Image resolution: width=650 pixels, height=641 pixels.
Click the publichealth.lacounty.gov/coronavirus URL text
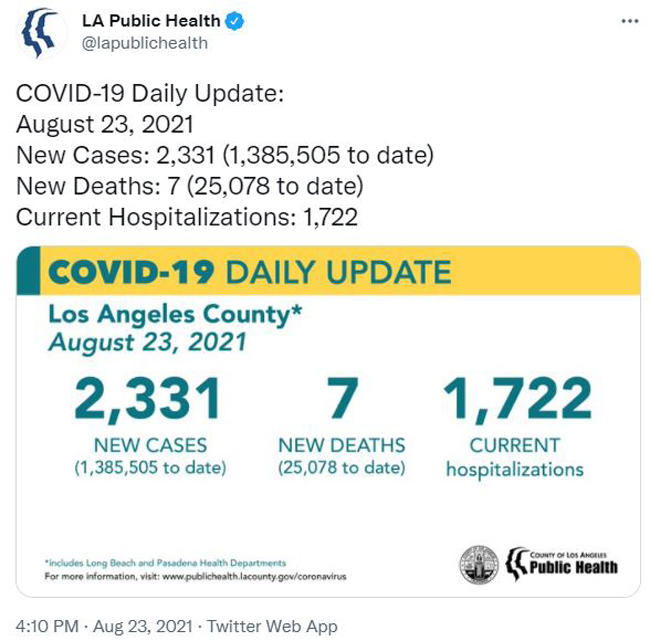(254, 577)
